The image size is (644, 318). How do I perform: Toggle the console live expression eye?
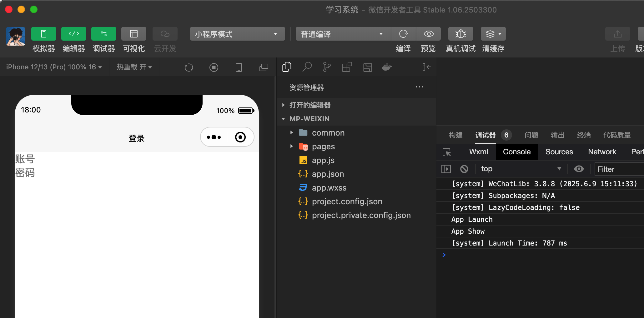(x=579, y=169)
